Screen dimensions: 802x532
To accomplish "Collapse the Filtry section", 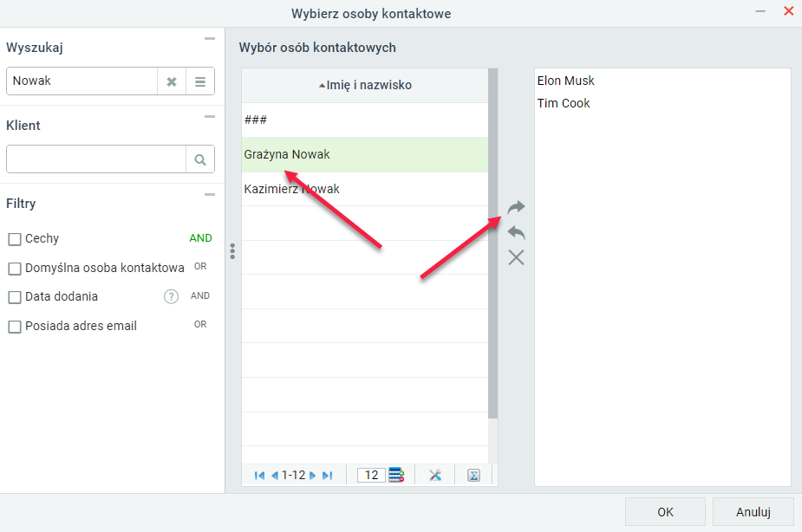I will click(x=210, y=195).
